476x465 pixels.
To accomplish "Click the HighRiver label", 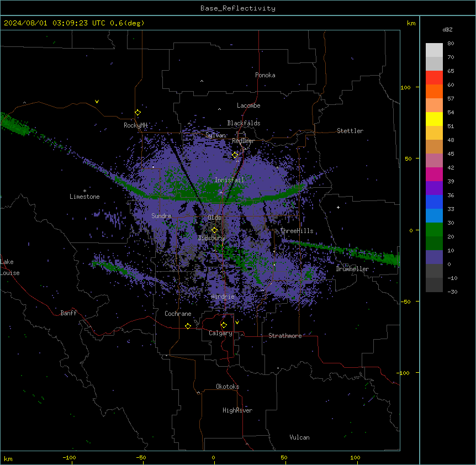I will (x=237, y=410).
